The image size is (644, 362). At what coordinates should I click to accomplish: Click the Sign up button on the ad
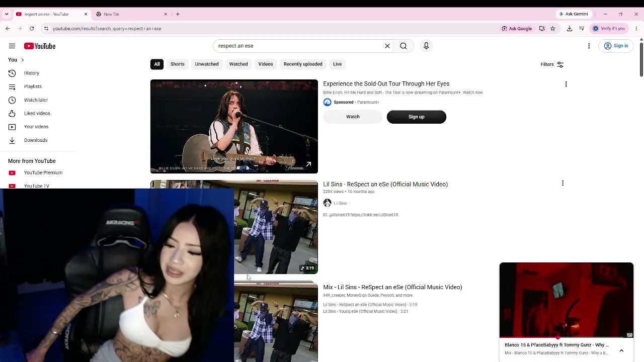point(417,117)
